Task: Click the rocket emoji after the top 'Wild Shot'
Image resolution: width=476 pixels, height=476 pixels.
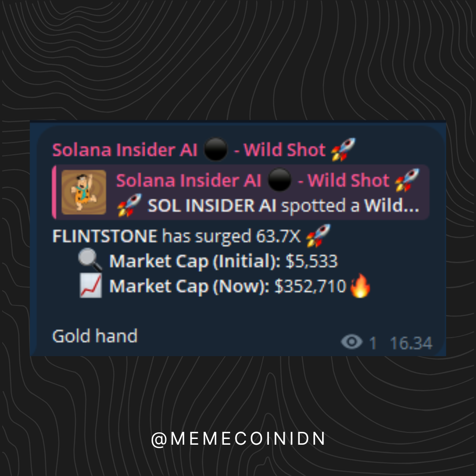Action: click(343, 149)
